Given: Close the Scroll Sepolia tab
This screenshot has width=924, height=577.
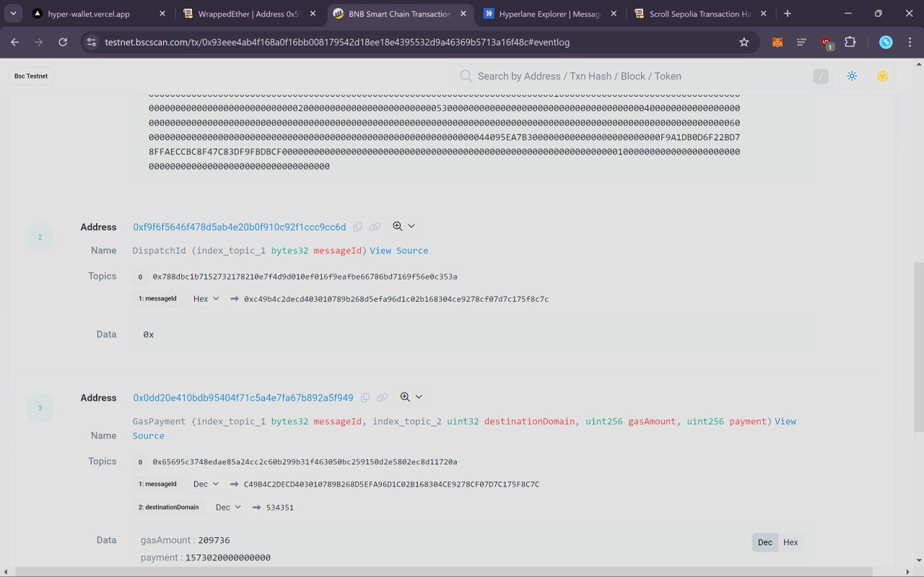Looking at the screenshot, I should coord(764,14).
